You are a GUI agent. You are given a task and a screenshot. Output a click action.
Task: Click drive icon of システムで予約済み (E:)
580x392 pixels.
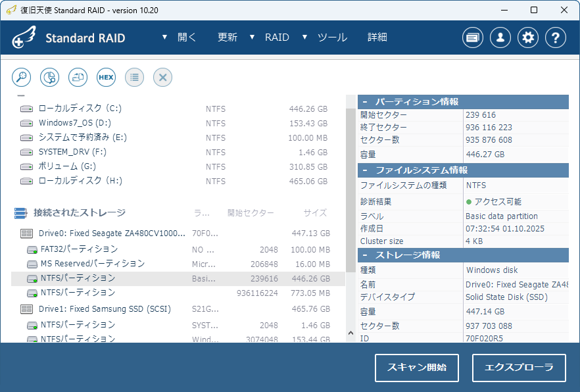point(26,137)
